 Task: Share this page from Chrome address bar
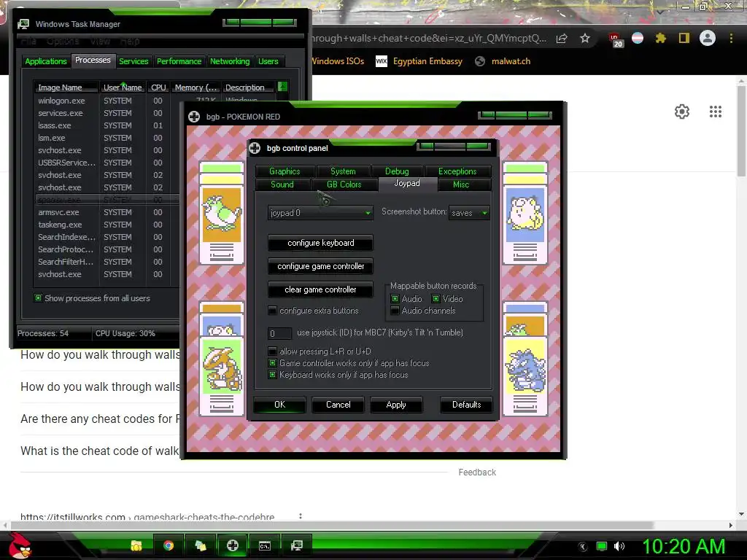(x=562, y=38)
